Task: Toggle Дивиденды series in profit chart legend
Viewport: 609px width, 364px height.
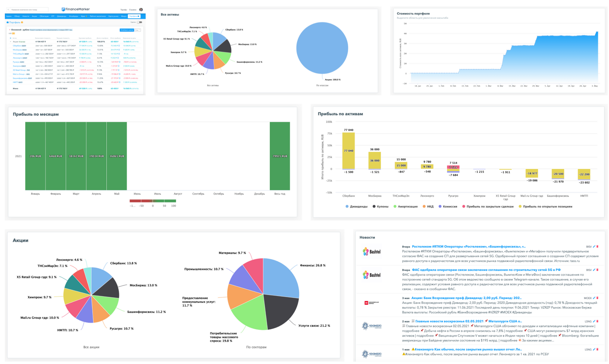Action: (356, 206)
